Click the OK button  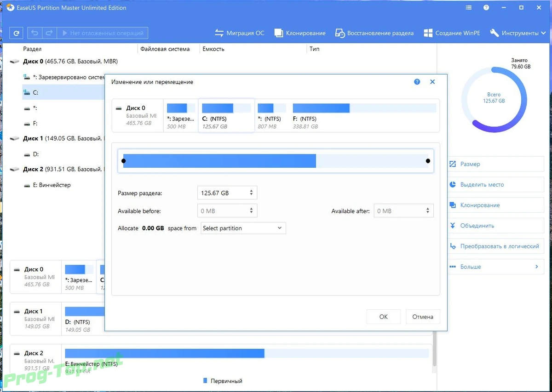tap(384, 317)
